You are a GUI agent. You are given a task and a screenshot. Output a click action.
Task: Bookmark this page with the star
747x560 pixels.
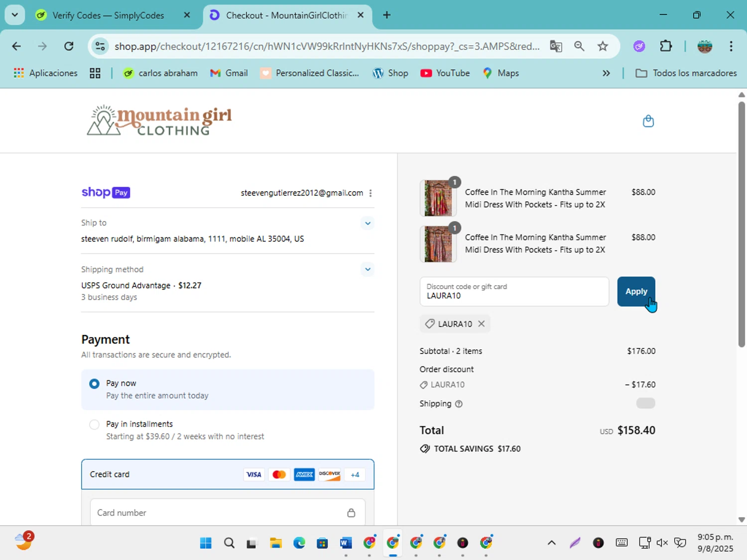[x=603, y=46]
